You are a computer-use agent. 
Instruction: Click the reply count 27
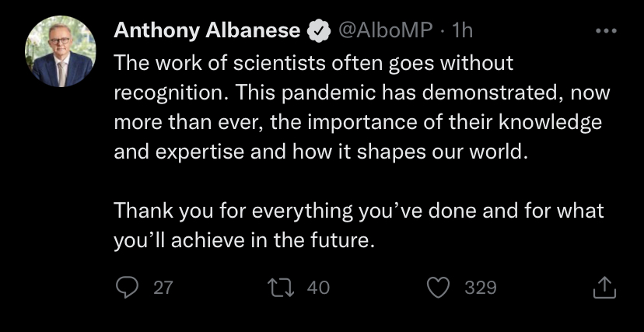coord(163,288)
